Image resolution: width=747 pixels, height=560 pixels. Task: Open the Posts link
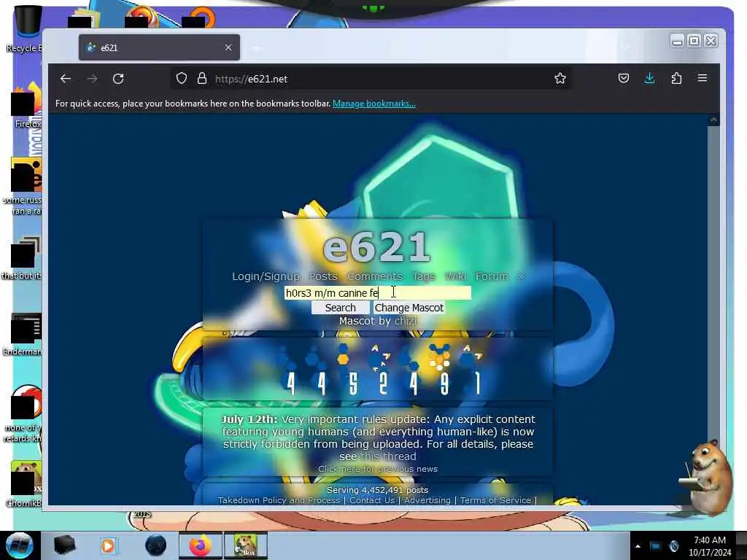(323, 276)
